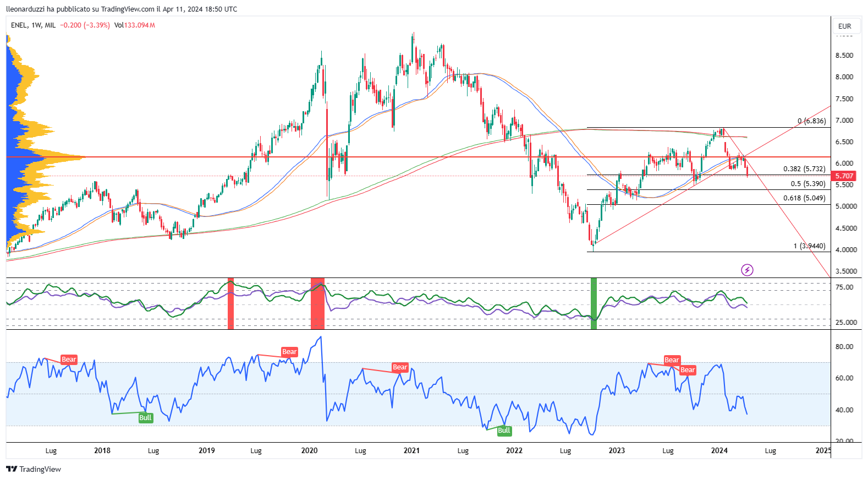
Task: Click the 6.500 price axis label
Action: [844, 142]
